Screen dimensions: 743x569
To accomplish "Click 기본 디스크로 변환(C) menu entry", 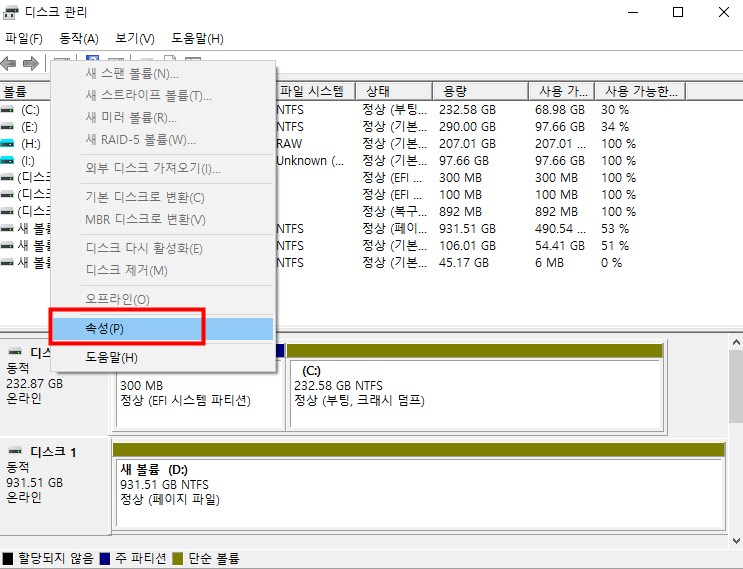I will (163, 197).
